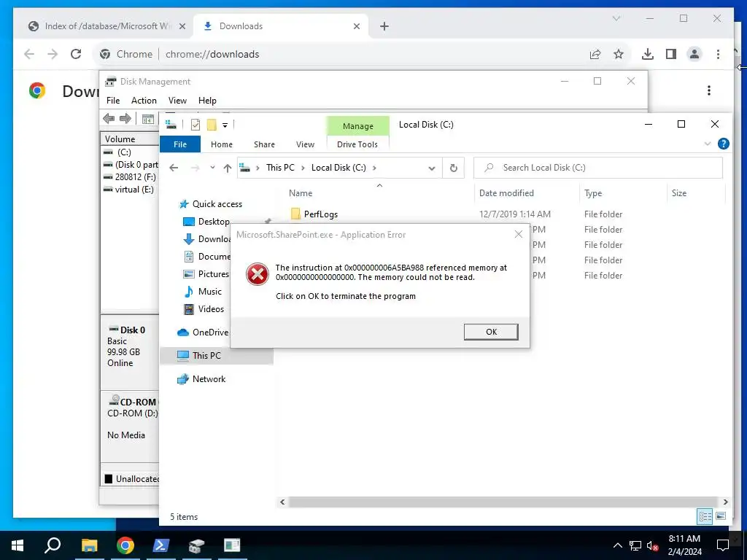Click the horizontal scrollbar in Explorer
Viewport: 747px width, 560px height.
pos(503,502)
